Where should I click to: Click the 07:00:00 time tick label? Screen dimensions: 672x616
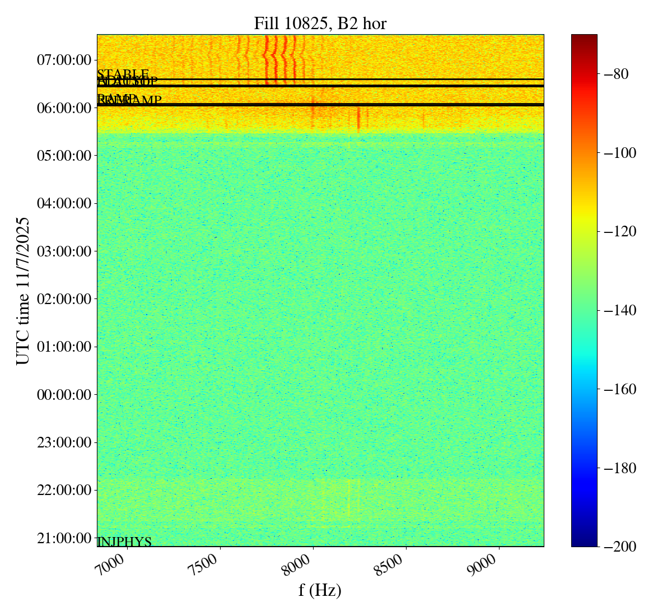click(63, 59)
